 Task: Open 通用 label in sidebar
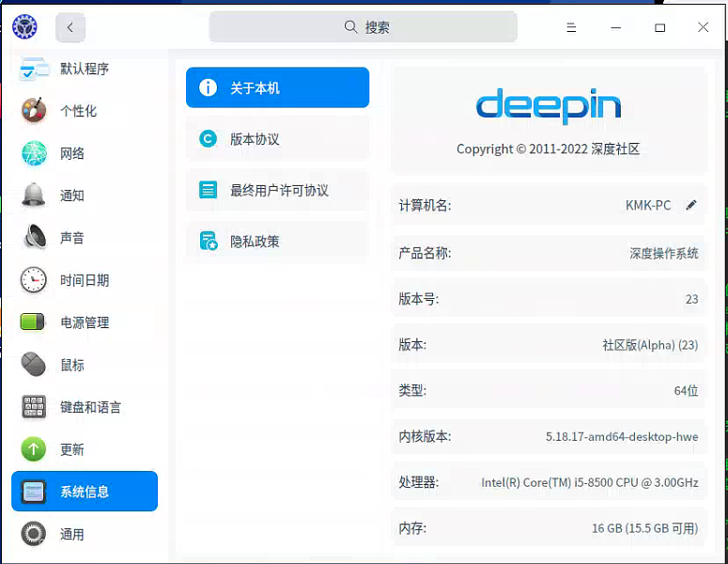(x=72, y=534)
